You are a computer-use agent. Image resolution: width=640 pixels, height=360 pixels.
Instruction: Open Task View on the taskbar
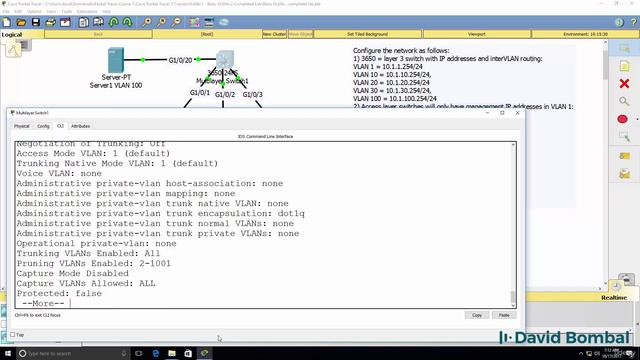coord(139,353)
